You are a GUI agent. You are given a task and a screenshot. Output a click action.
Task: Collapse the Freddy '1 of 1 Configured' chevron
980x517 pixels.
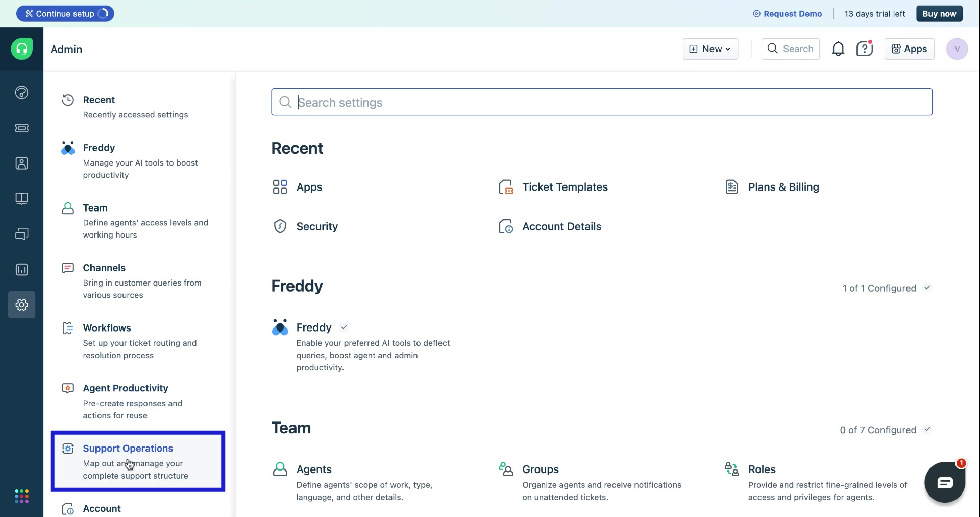pos(927,288)
